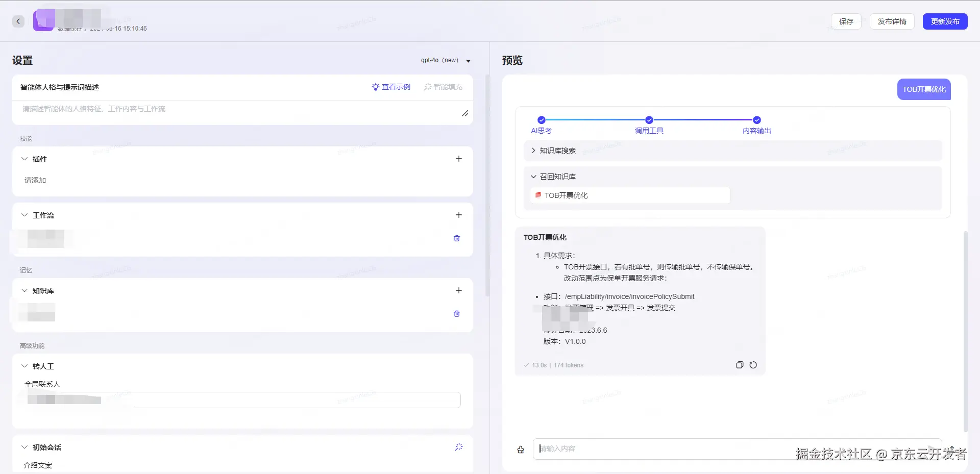Click the 请添加 placeholder under 插件
Image resolution: width=980 pixels, height=474 pixels.
(35, 180)
